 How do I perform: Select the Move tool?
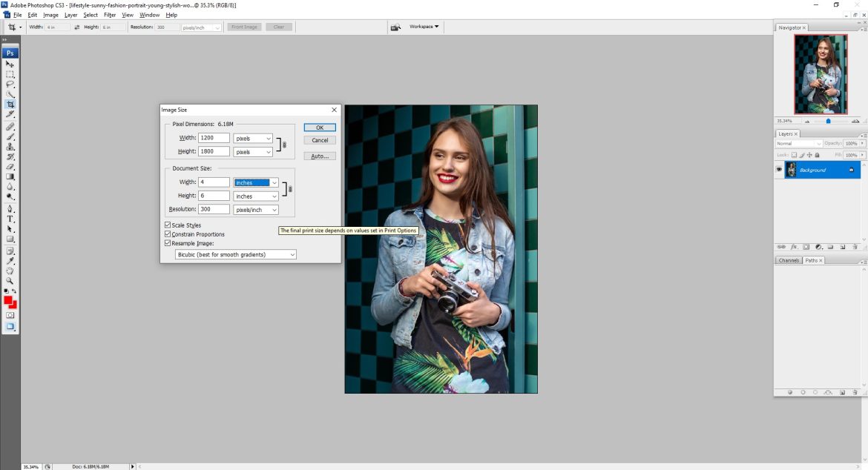click(x=10, y=64)
